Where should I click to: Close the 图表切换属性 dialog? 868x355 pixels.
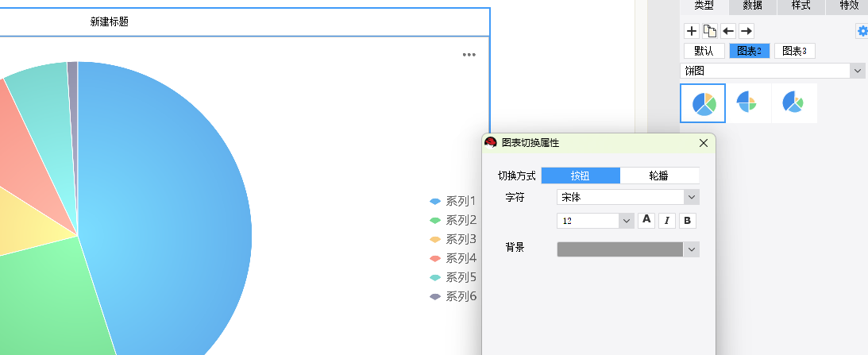704,143
